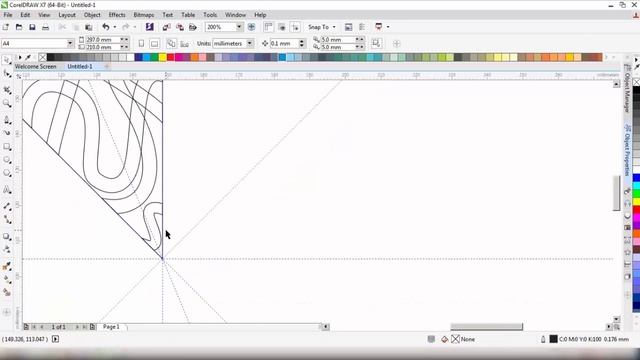This screenshot has height=360, width=640.
Task: Select the Page 1 tab
Action: (x=111, y=327)
